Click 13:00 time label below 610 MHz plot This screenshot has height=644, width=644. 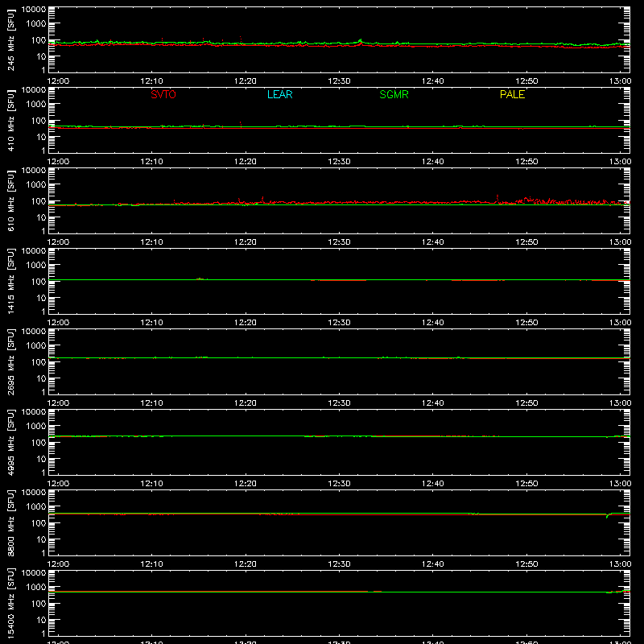coord(620,242)
